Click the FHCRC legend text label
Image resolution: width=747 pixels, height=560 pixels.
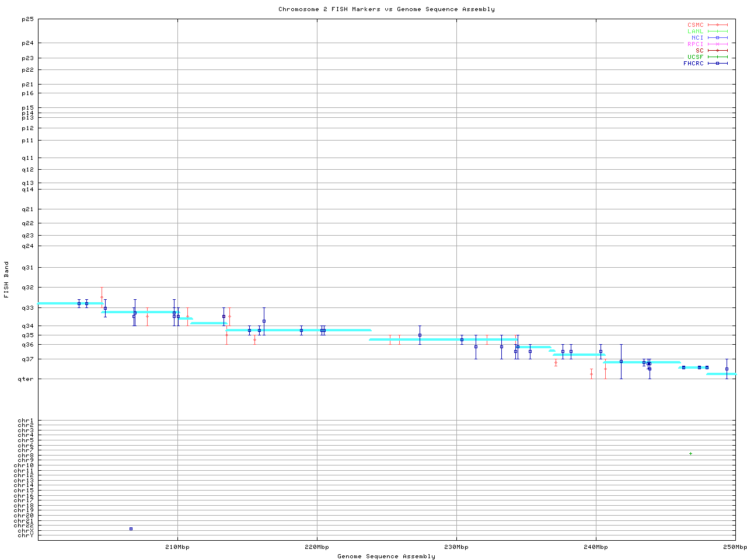pos(693,64)
